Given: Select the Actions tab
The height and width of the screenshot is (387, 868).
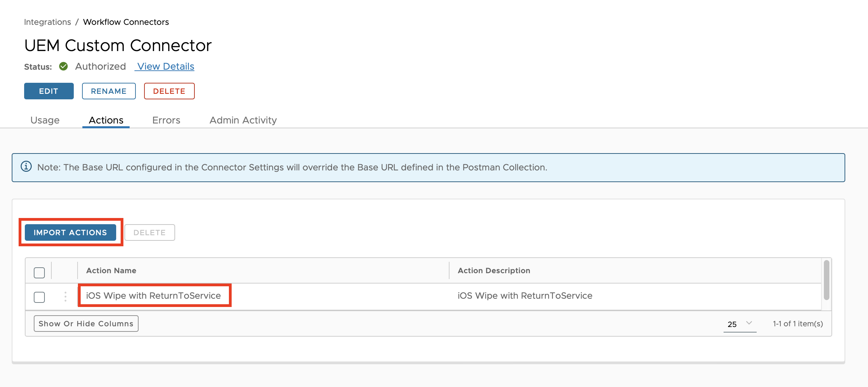Looking at the screenshot, I should coord(106,120).
